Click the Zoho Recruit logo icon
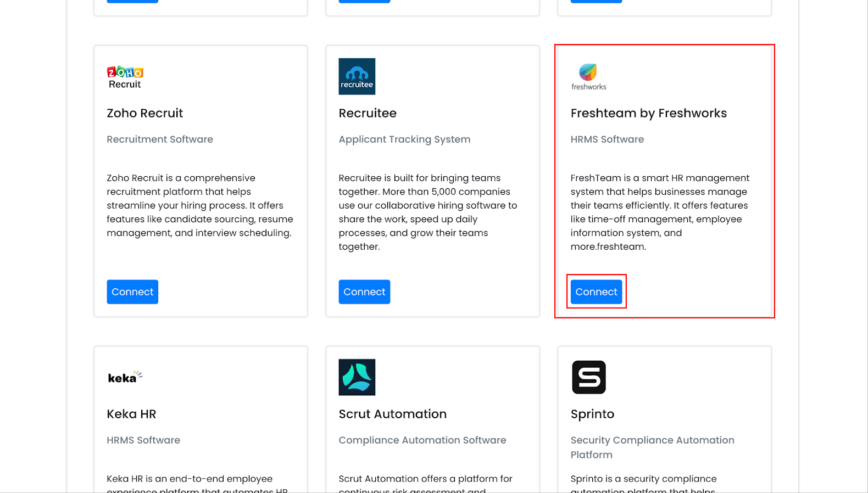 (x=125, y=77)
